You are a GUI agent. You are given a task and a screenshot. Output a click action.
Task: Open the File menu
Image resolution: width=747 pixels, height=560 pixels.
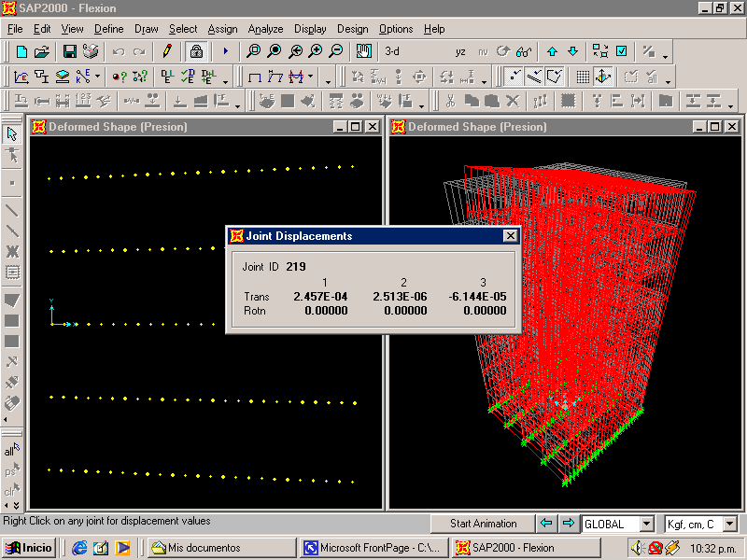point(15,29)
